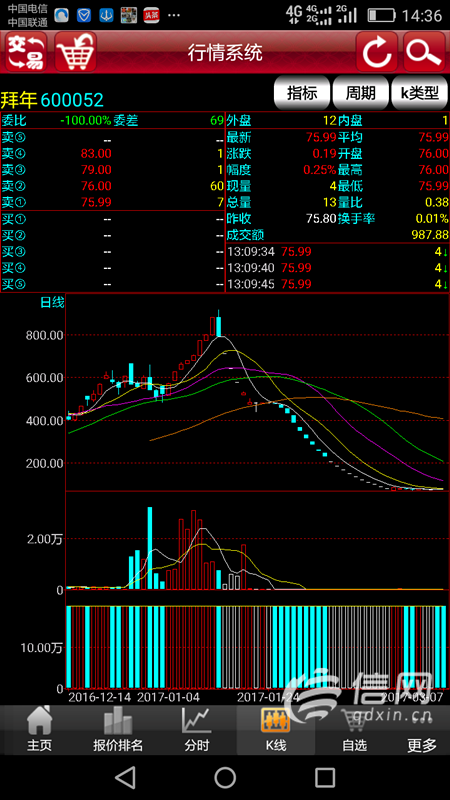The height and width of the screenshot is (800, 450).
Task: Open the shopping cart icon in header
Action: click(76, 52)
